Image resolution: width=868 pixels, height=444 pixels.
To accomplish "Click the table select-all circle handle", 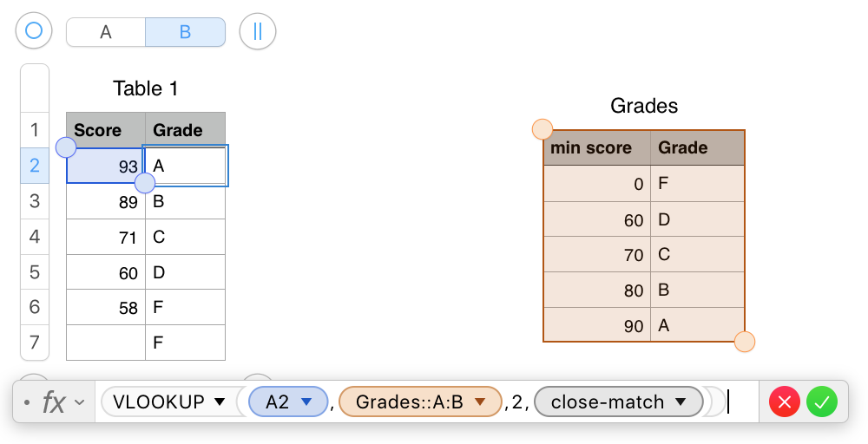I will tap(34, 30).
